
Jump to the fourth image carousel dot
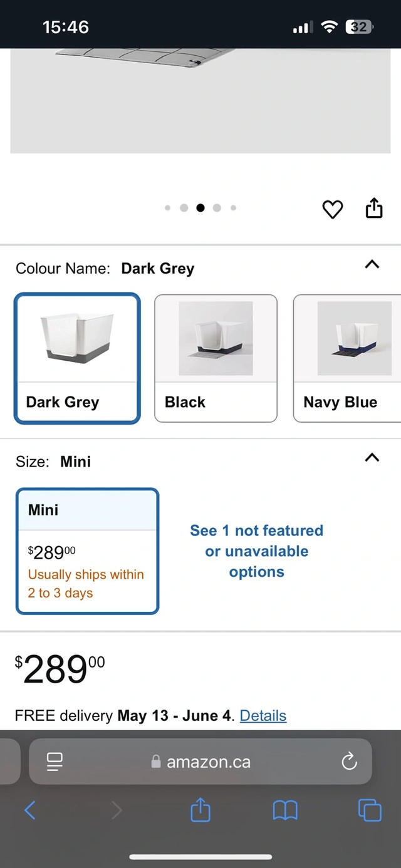(x=217, y=208)
